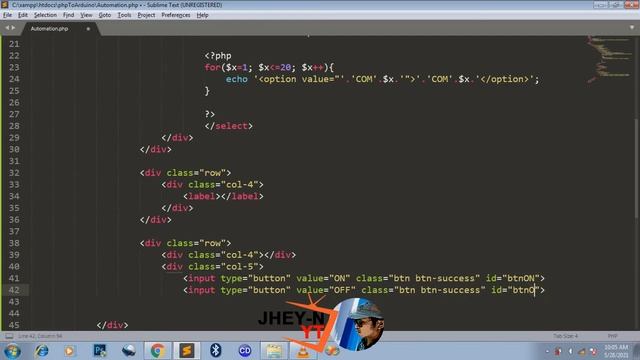Open the tab list dropdown arrow

coord(632,27)
